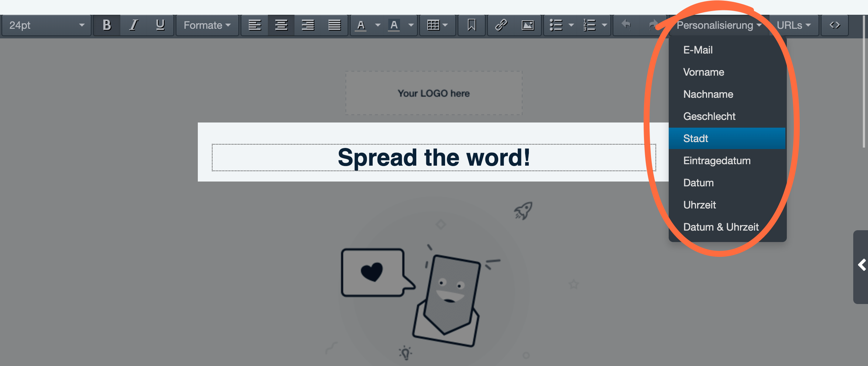This screenshot has width=868, height=366.
Task: Insert a hyperlink
Action: 501,25
